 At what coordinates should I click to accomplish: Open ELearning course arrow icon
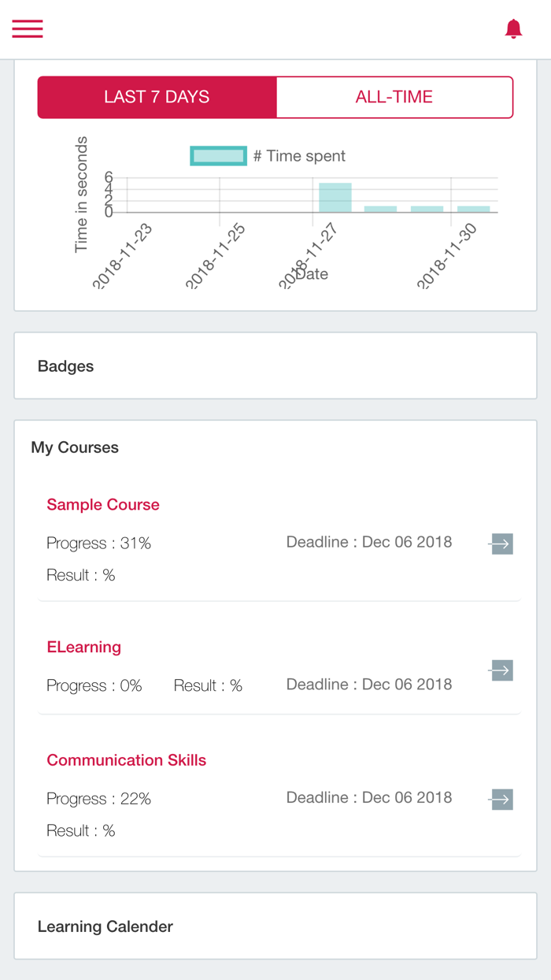point(501,670)
